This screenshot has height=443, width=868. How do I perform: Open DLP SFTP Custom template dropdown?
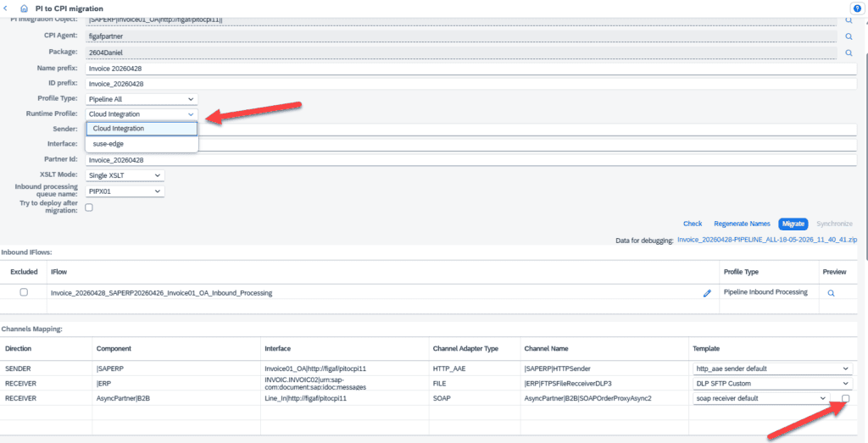[773, 383]
